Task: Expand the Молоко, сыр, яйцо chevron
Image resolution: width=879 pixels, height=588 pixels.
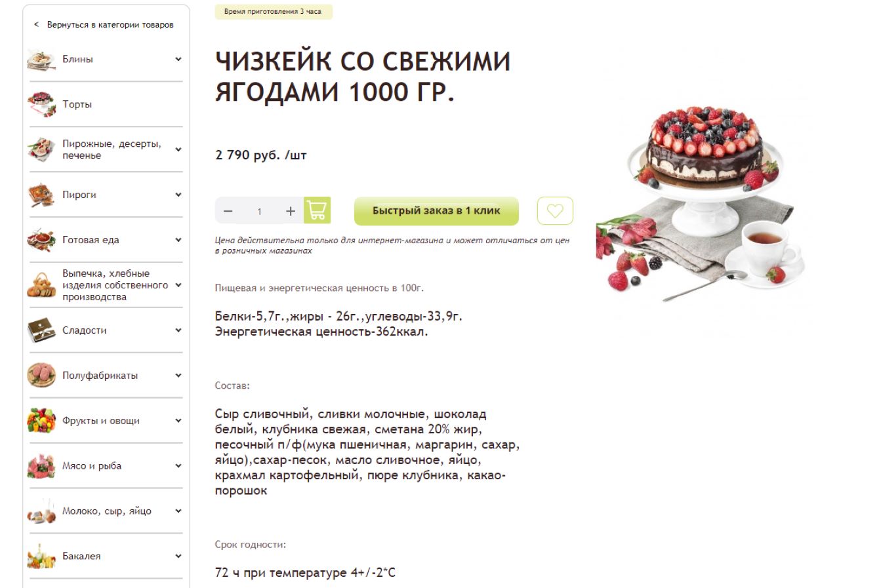Action: coord(178,511)
